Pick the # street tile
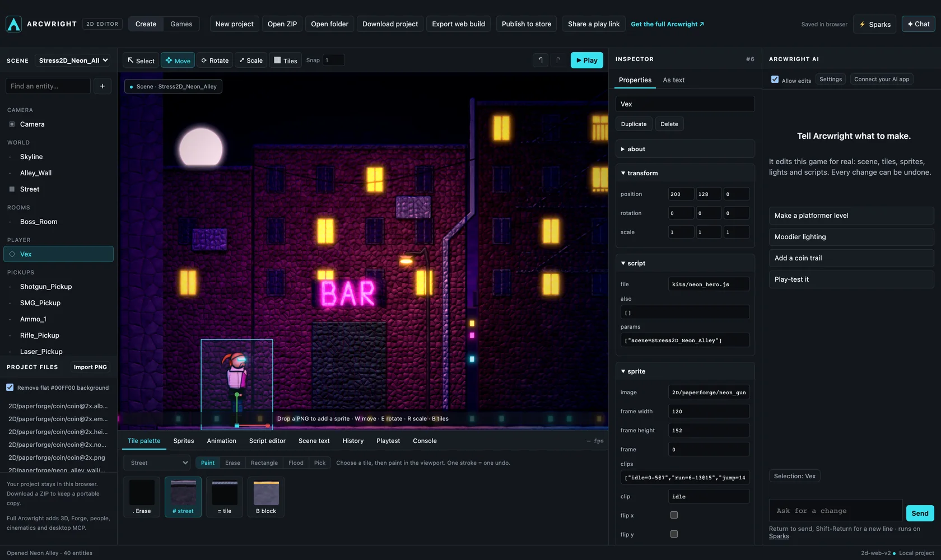The height and width of the screenshot is (560, 941). [x=183, y=497]
